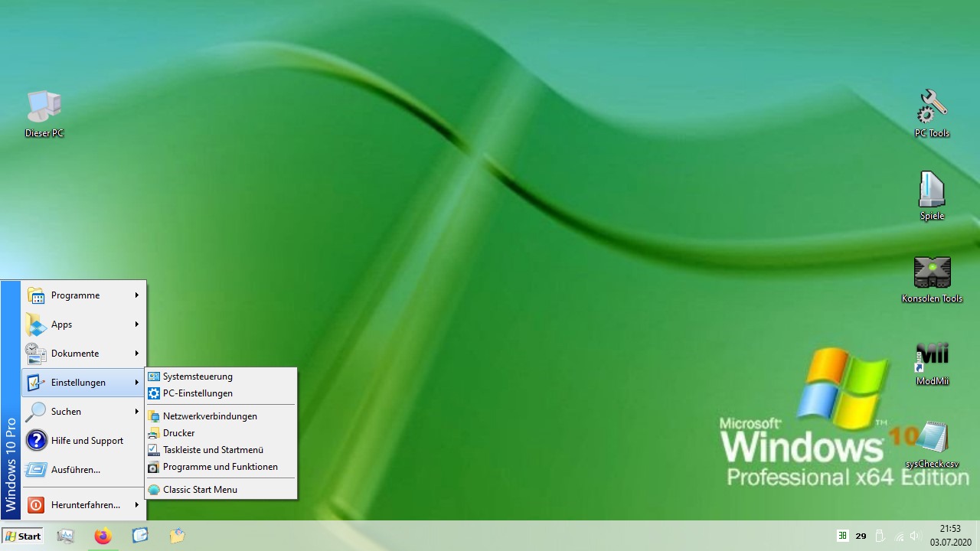The height and width of the screenshot is (551, 980).
Task: Click the green 38 tray indicator
Action: [842, 536]
